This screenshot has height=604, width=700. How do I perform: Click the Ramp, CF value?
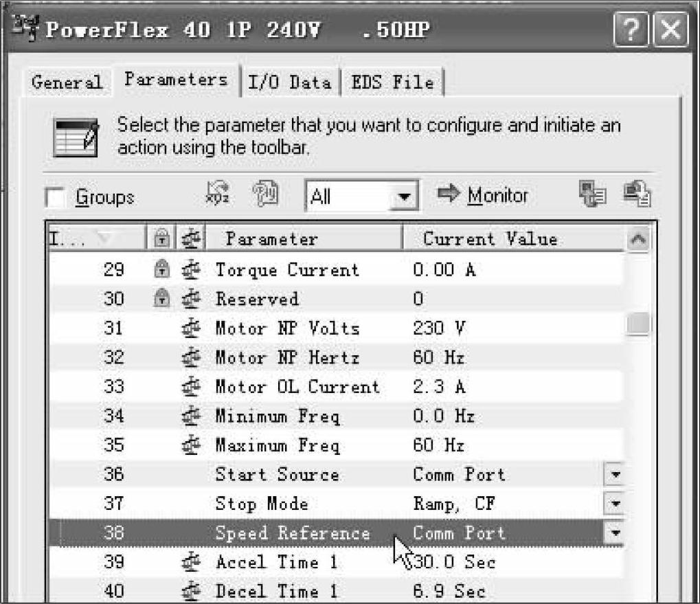click(454, 504)
